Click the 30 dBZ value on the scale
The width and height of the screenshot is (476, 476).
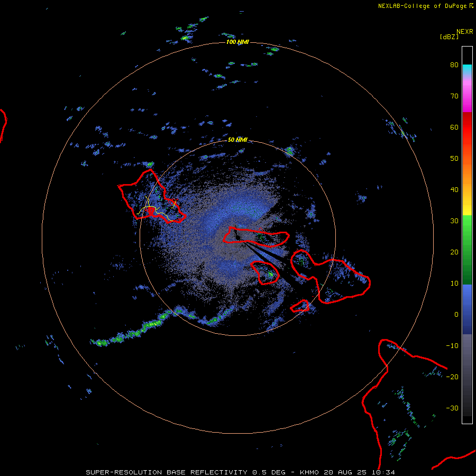click(x=454, y=221)
